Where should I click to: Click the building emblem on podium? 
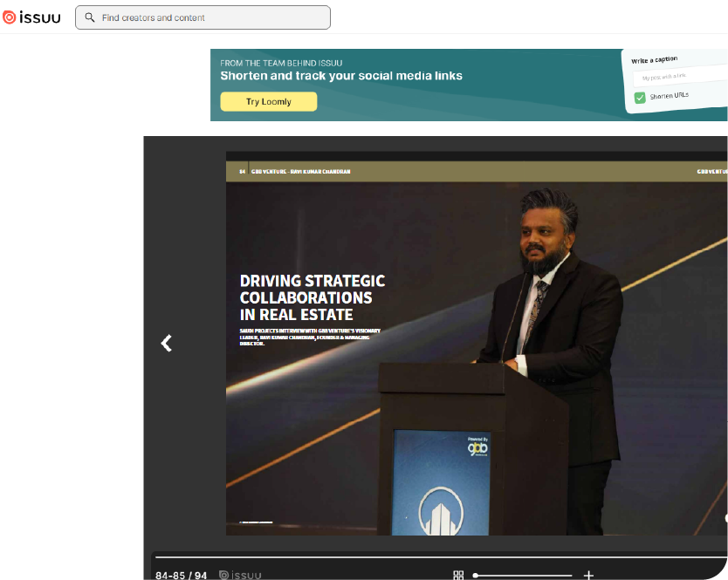440,511
